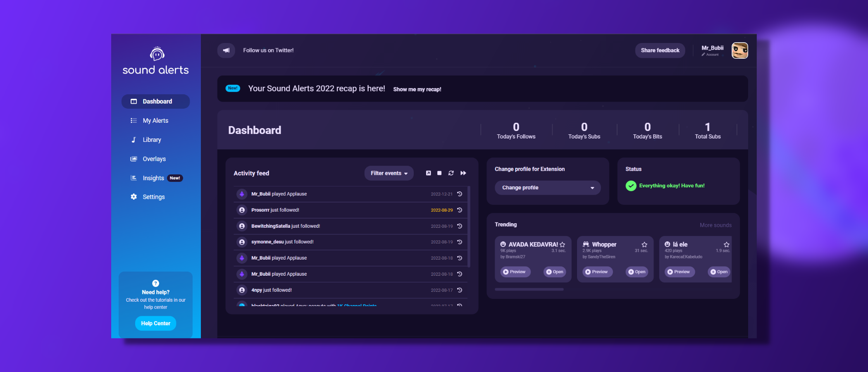Stop the currently playing sound alert
868x372 pixels.
click(x=439, y=173)
